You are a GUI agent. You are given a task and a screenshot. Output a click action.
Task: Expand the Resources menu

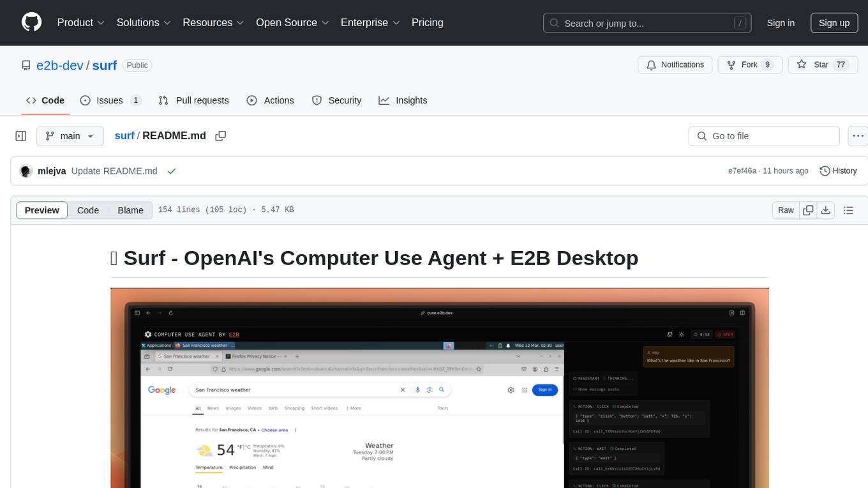click(x=213, y=22)
